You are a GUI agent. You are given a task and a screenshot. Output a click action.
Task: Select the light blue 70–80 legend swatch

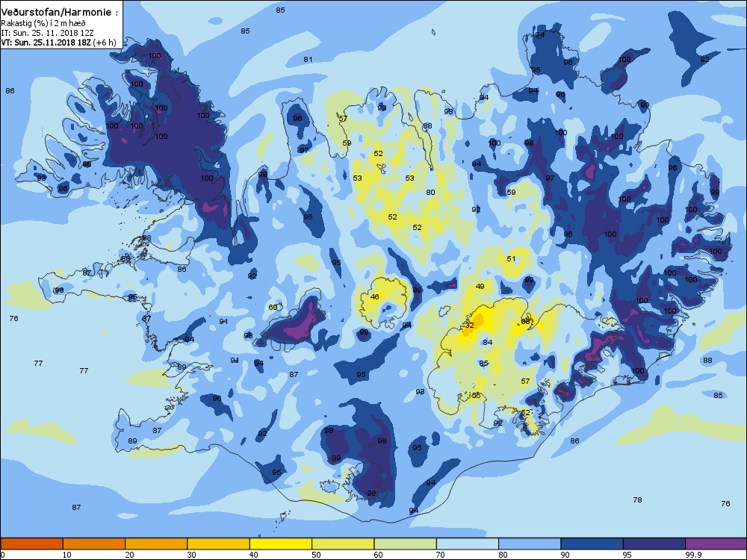pos(468,544)
